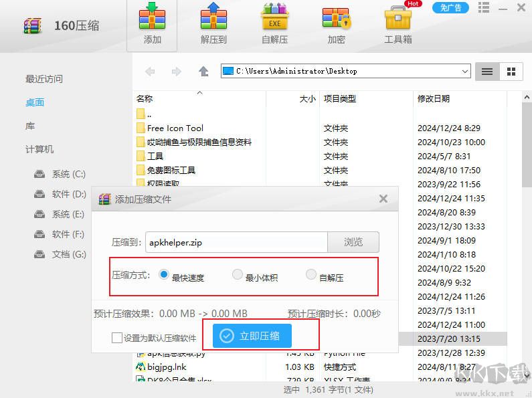The height and width of the screenshot is (398, 532).
Task: Select the bigjpg.lnk file
Action: click(x=161, y=367)
